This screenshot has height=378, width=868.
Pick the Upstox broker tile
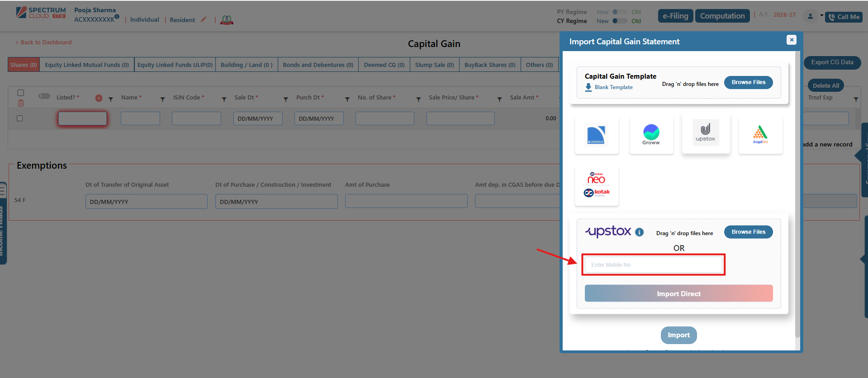point(705,133)
